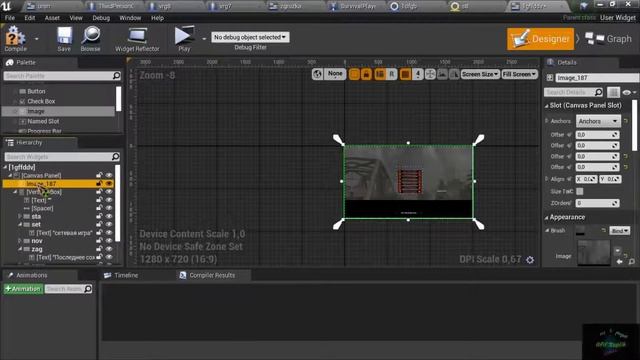Open the grid snap size 4 setting
Image resolution: width=640 pixels, height=360 pixels.
click(418, 74)
